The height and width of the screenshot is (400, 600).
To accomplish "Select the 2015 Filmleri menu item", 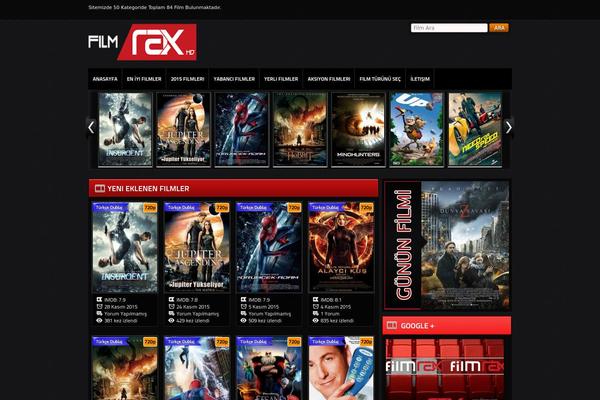I will [187, 79].
